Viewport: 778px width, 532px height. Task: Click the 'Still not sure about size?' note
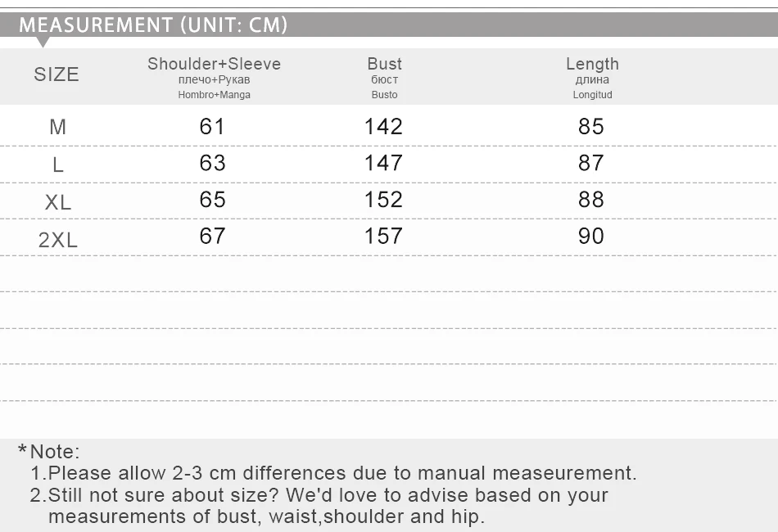319,506
